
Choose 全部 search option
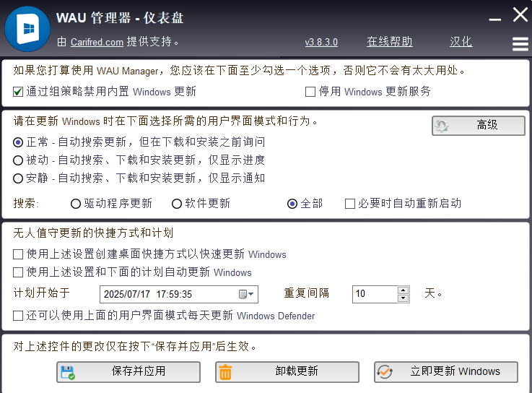(x=292, y=204)
